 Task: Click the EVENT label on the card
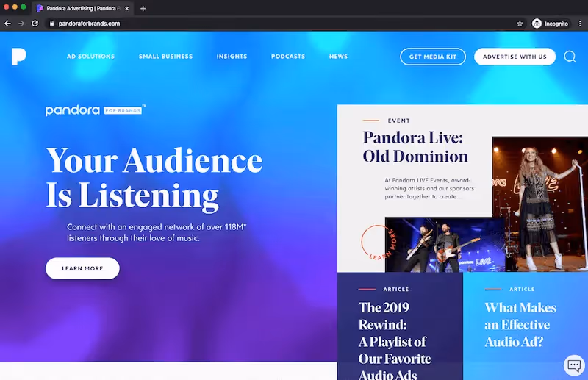click(x=399, y=121)
